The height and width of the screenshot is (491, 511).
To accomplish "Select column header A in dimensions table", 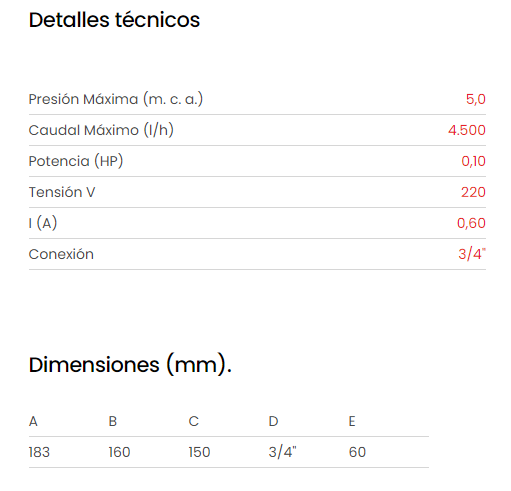I will [x=33, y=421].
